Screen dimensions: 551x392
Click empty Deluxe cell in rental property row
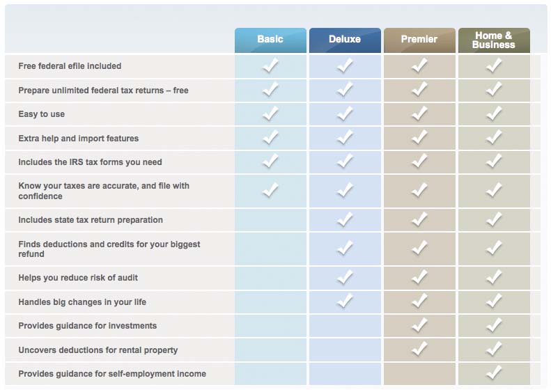click(x=345, y=350)
